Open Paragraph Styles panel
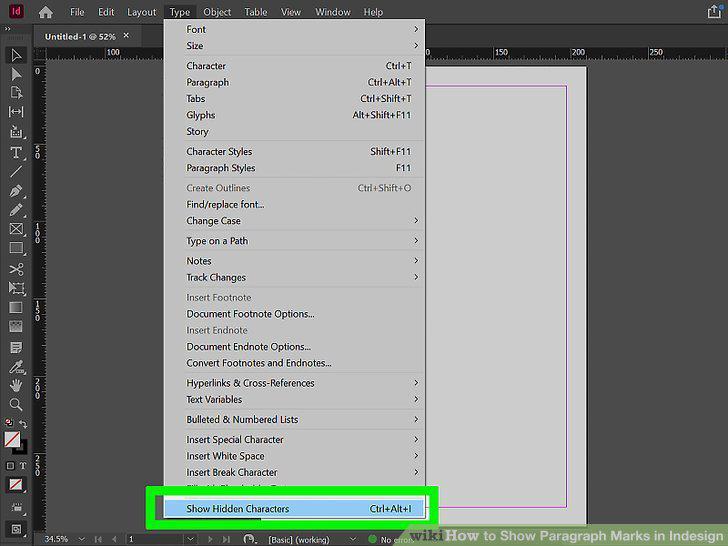This screenshot has width=728, height=546. (x=294, y=168)
